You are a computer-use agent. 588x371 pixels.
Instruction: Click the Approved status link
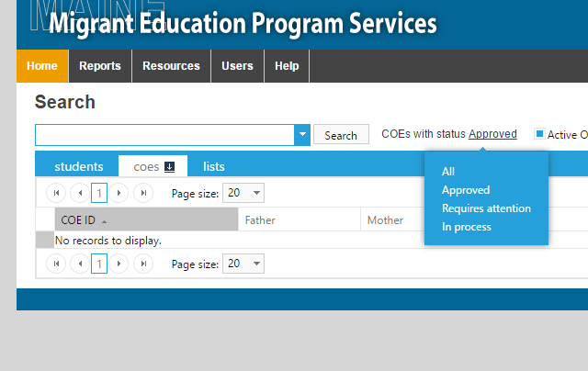tap(492, 134)
